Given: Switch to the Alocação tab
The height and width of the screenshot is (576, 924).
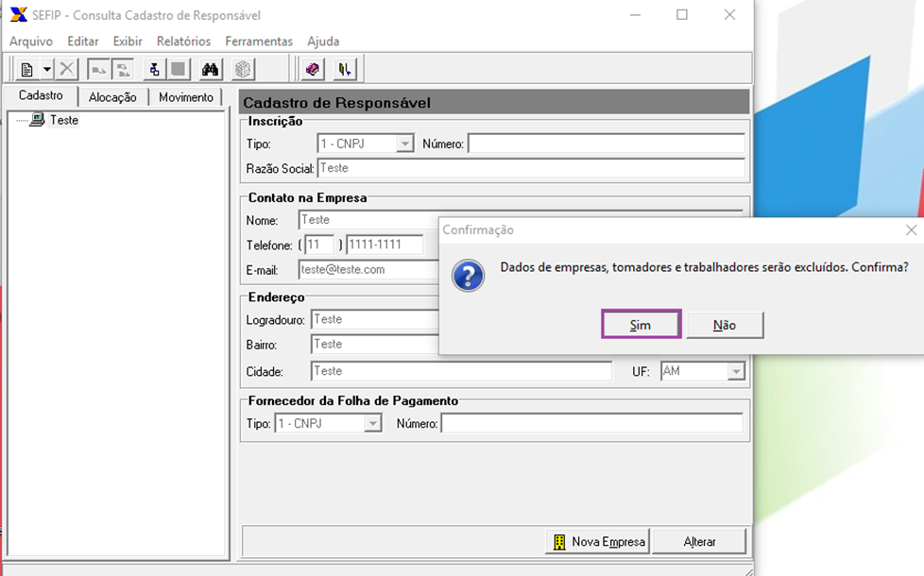Looking at the screenshot, I should pyautogui.click(x=112, y=97).
